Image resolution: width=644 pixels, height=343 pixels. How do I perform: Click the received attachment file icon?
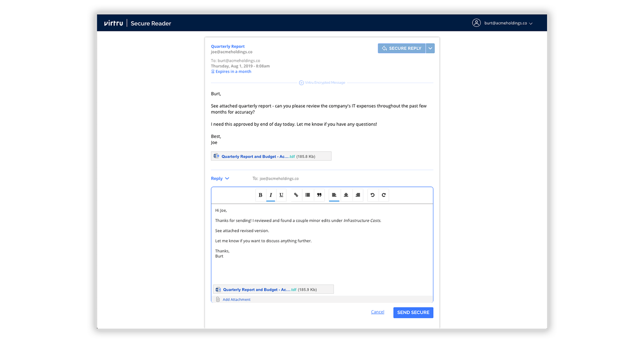[x=216, y=156]
